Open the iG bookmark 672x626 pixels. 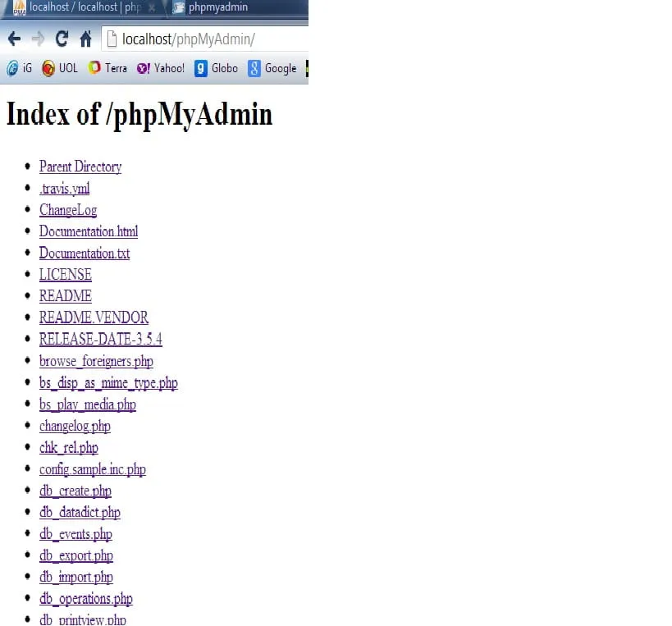tap(20, 68)
